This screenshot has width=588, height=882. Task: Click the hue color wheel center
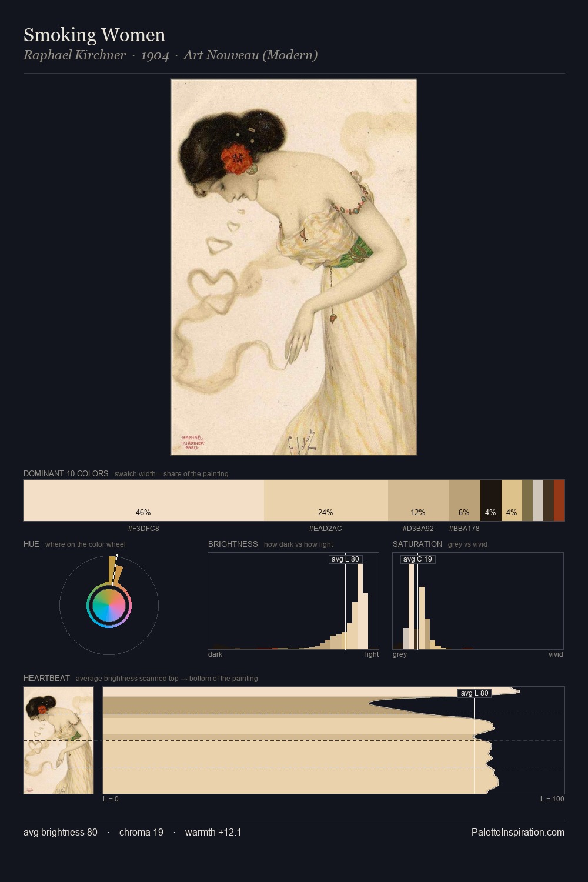[109, 606]
